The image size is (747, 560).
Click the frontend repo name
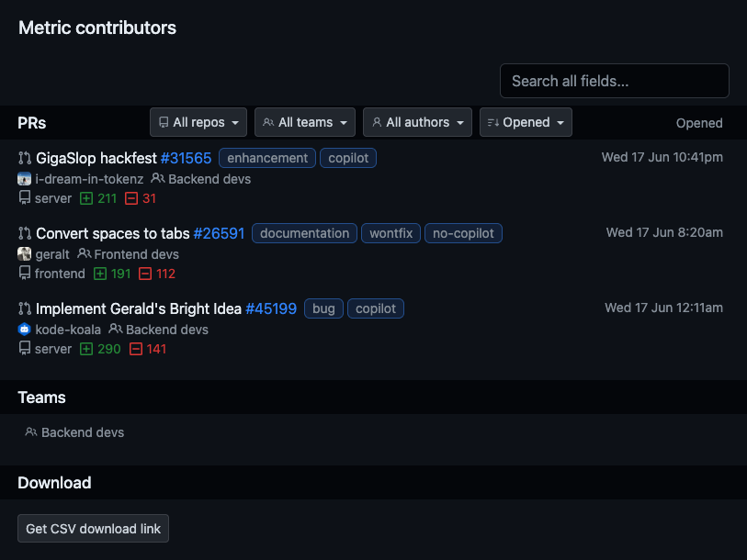point(60,274)
